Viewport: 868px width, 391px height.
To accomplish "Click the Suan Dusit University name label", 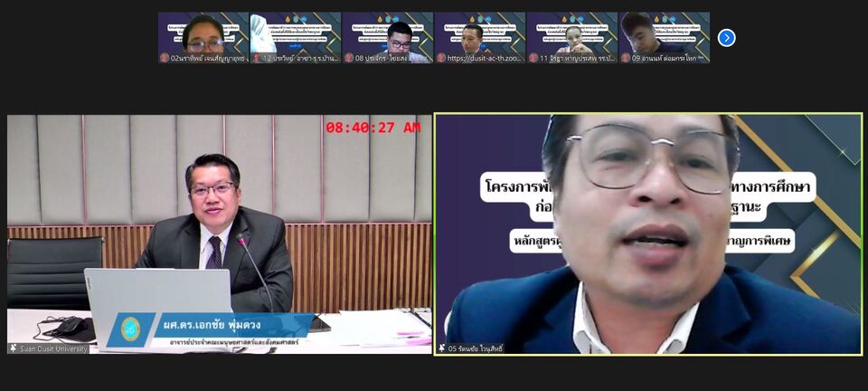I will tap(53, 348).
